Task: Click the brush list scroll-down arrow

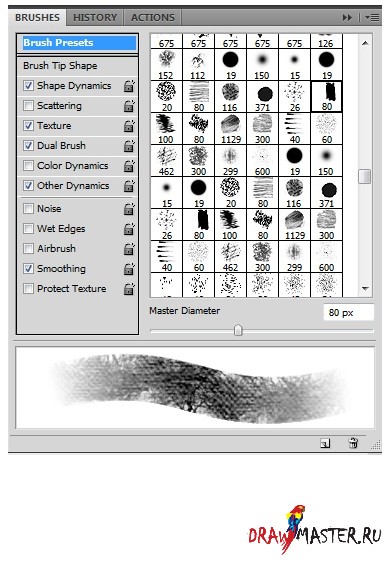Action: tap(365, 289)
